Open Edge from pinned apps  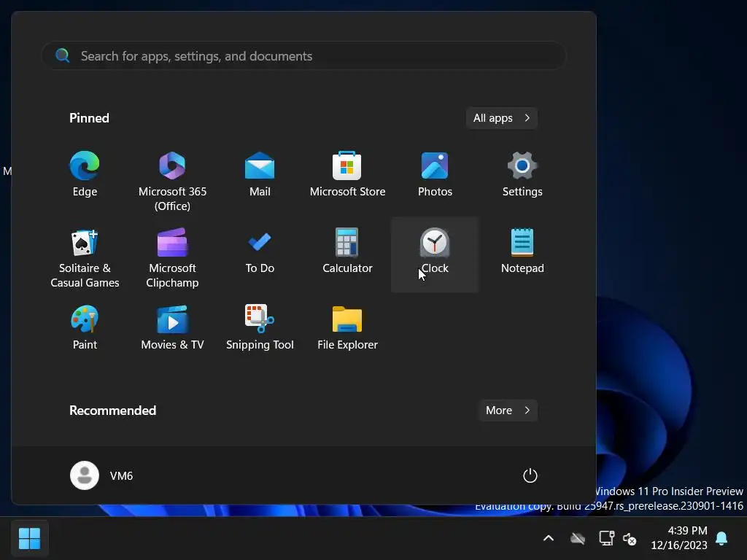[x=85, y=175]
